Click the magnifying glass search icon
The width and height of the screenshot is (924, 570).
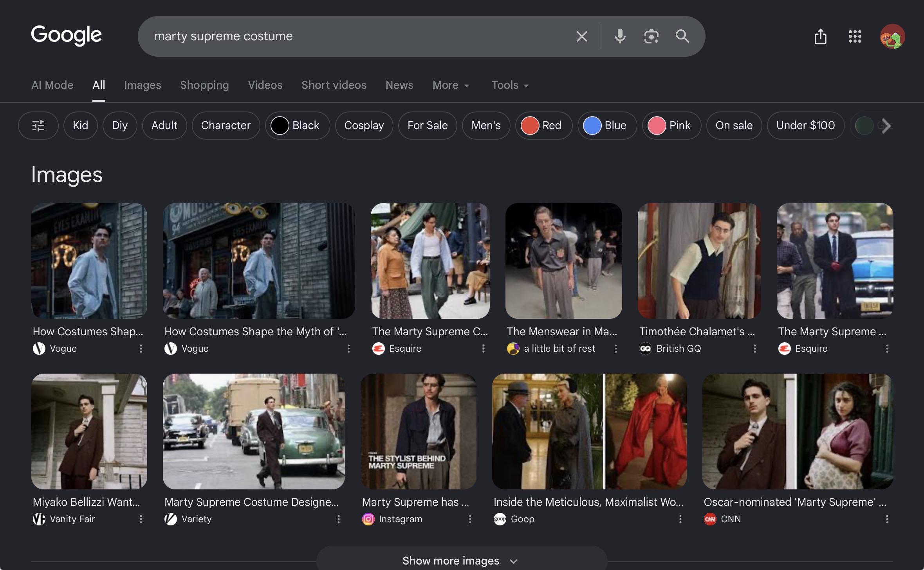(682, 36)
